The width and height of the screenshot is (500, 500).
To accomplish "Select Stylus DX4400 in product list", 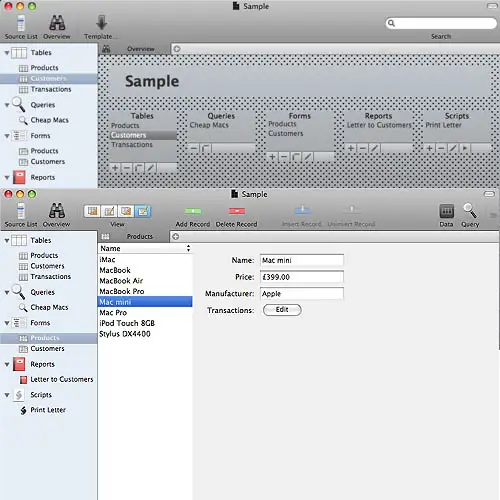I will pyautogui.click(x=145, y=334).
